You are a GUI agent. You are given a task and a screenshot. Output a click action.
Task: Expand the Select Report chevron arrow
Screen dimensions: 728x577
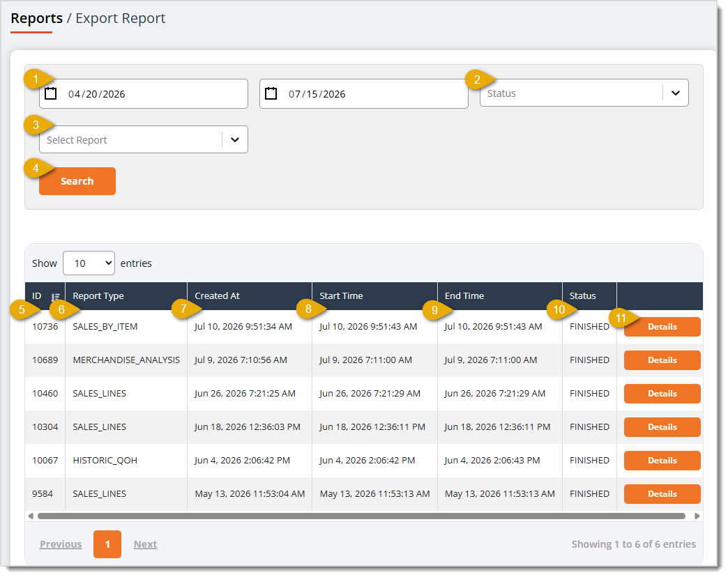pos(235,139)
